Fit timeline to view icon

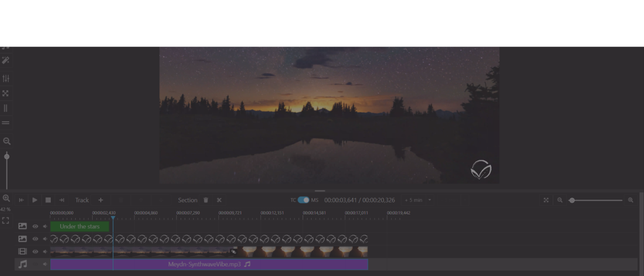[x=546, y=200]
